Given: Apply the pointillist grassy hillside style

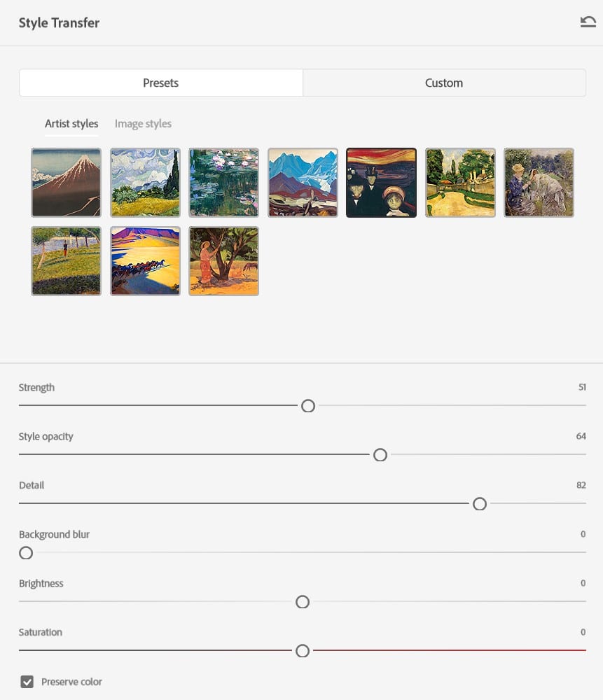Looking at the screenshot, I should 67,261.
